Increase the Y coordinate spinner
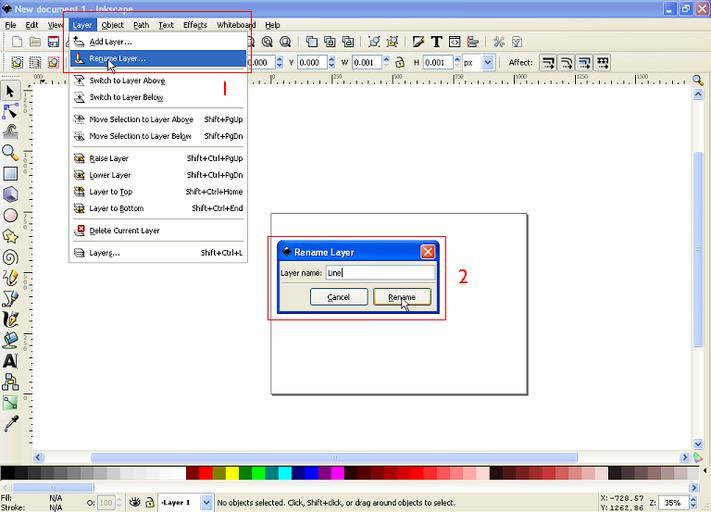 point(331,59)
